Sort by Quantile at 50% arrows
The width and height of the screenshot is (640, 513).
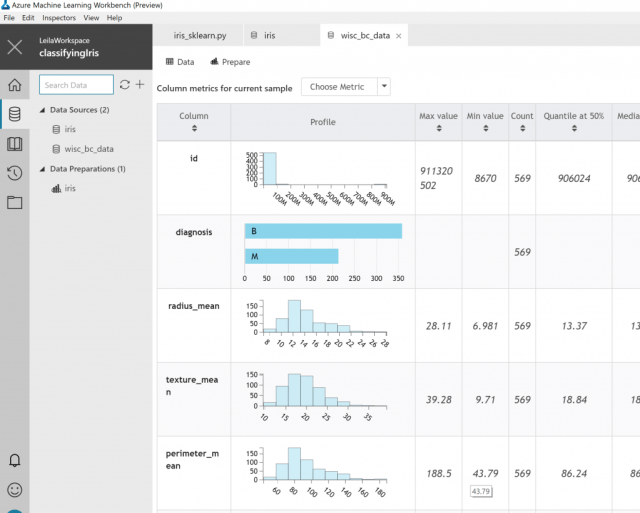tap(574, 128)
